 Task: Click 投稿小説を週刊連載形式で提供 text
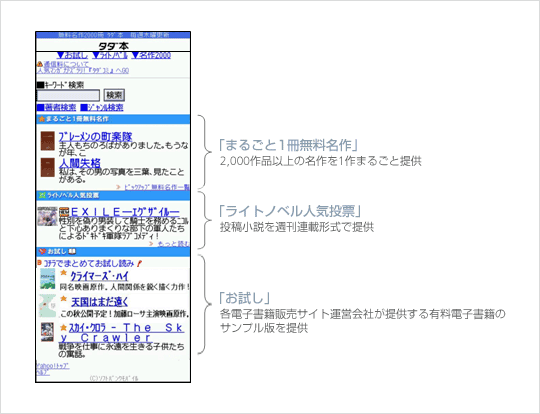[x=297, y=227]
